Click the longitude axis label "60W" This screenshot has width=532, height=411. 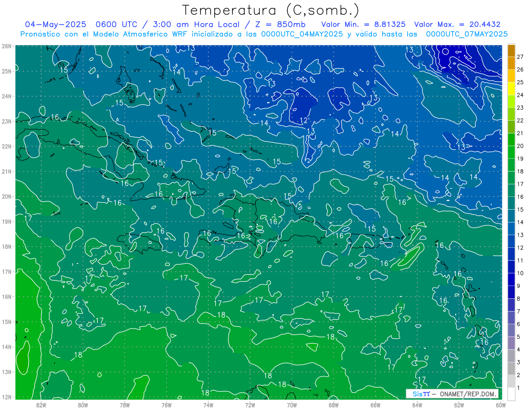coord(501,404)
